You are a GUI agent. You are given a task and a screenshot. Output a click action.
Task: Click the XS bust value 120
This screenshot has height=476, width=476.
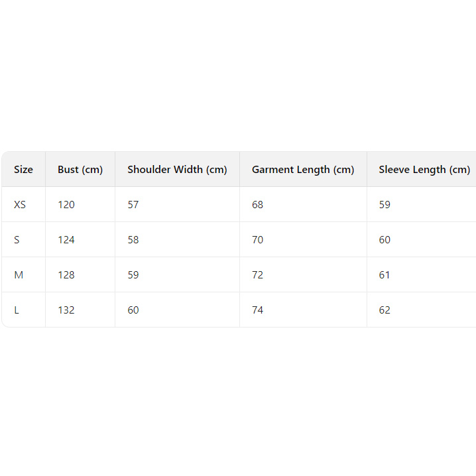[66, 205]
